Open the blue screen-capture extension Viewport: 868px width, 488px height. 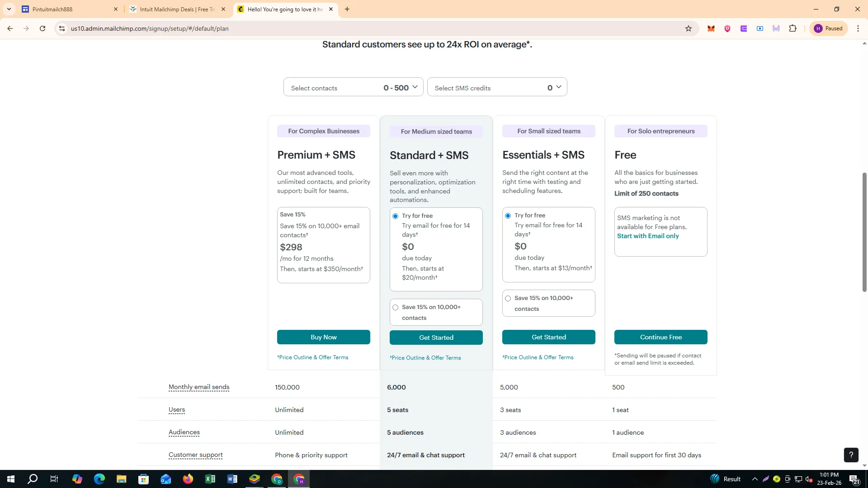click(760, 28)
